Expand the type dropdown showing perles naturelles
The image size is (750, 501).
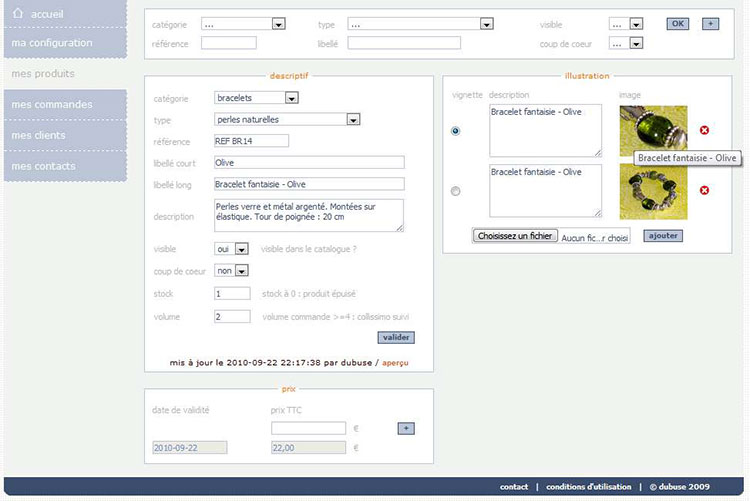[287, 120]
